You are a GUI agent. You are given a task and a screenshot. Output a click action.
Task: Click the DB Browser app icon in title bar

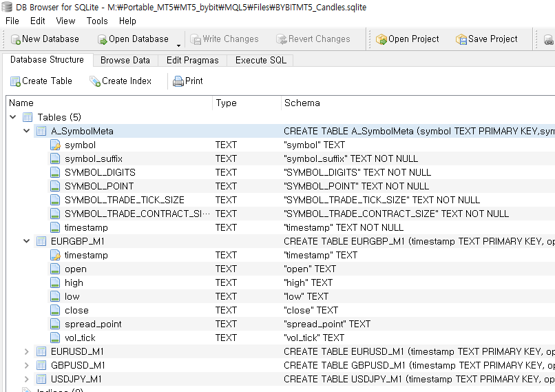click(x=7, y=7)
